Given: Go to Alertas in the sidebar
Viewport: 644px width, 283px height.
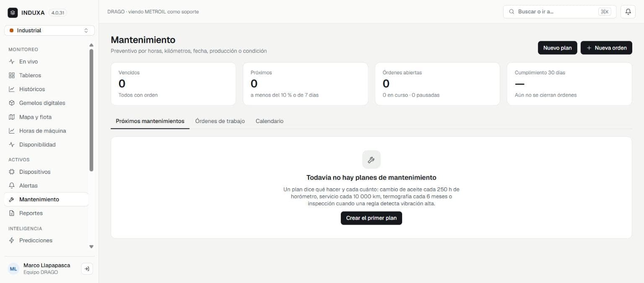Looking at the screenshot, I should tap(47, 186).
